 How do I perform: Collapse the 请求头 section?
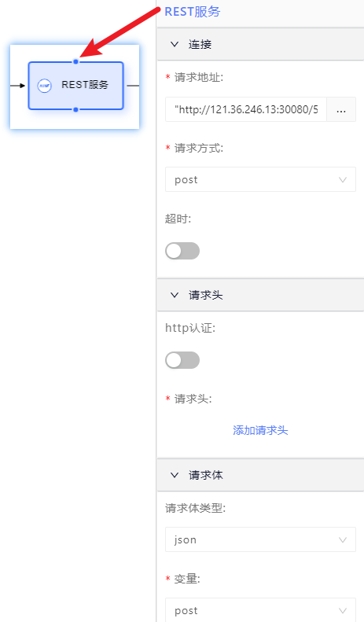point(175,295)
